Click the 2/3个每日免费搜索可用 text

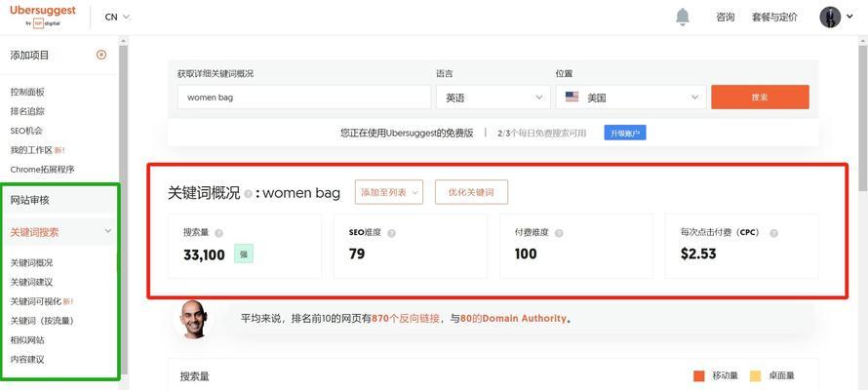pos(542,134)
